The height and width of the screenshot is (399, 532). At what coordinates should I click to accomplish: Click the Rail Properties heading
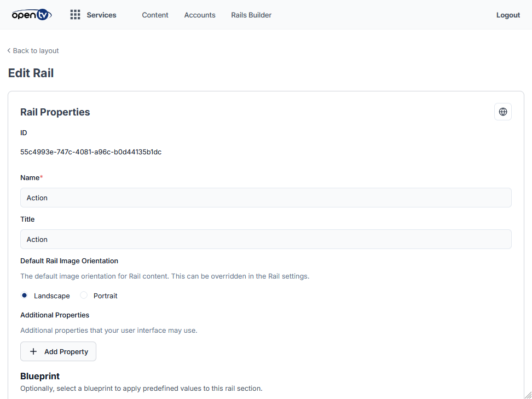click(x=55, y=112)
